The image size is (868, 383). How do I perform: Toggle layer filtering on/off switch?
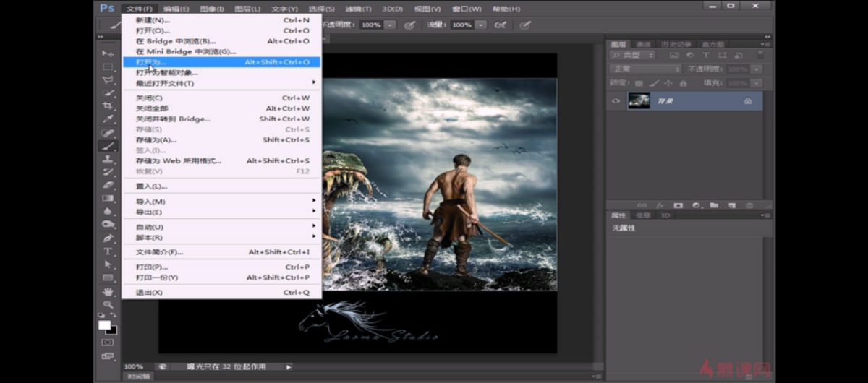[x=759, y=55]
